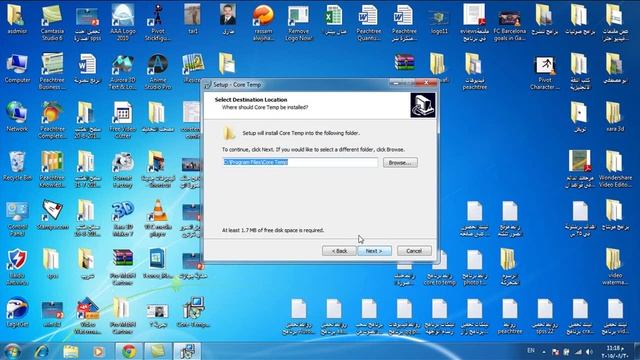The height and width of the screenshot is (360, 640).
Task: Select the tarl picture file
Action: click(x=193, y=20)
